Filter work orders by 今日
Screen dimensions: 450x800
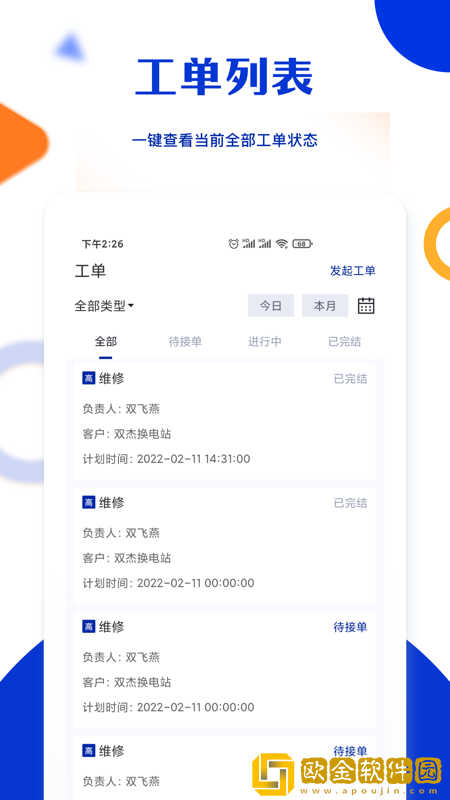[x=271, y=306]
